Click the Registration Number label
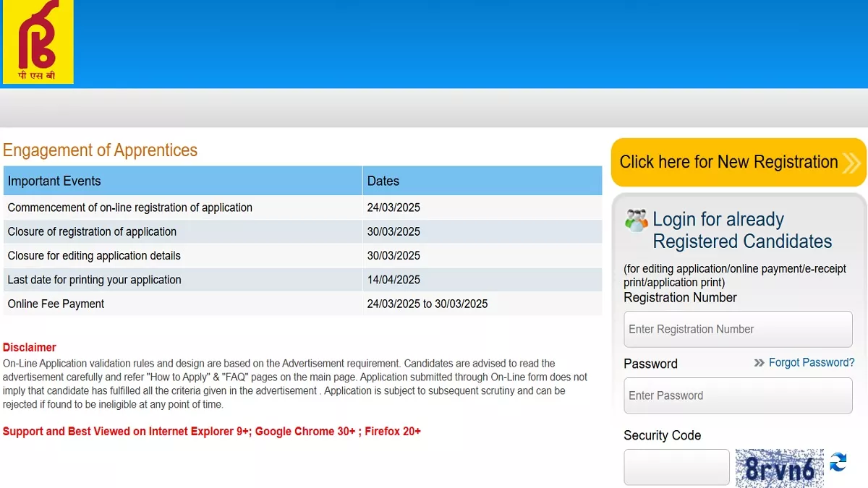The image size is (868, 488). 680,298
